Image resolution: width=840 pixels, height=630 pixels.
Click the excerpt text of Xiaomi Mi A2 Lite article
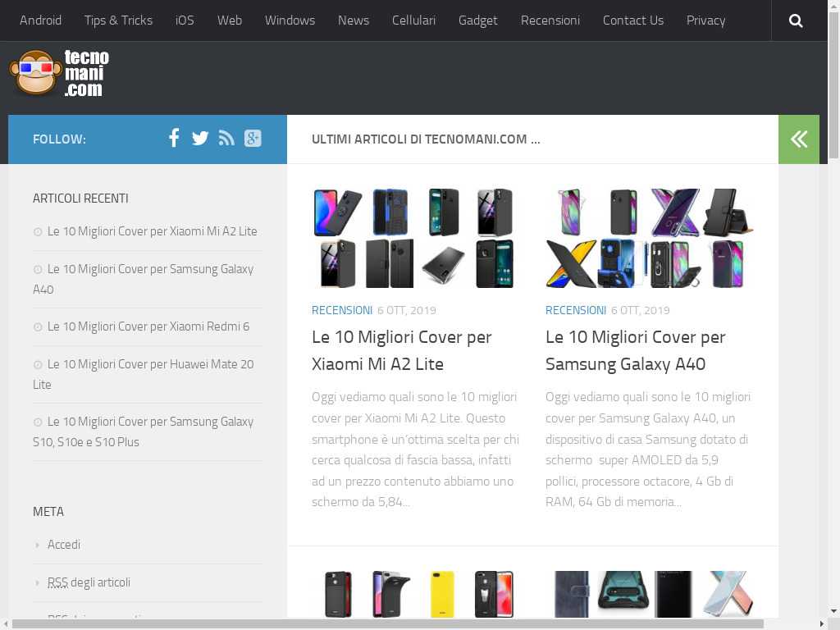pyautogui.click(x=415, y=450)
